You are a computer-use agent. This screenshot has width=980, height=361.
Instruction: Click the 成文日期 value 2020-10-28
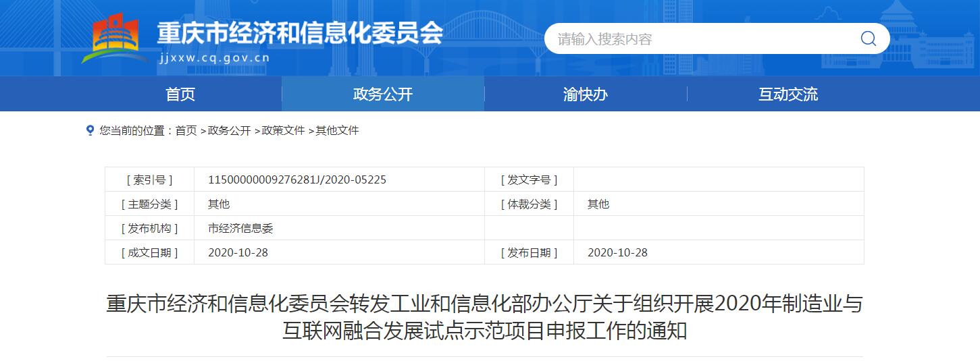point(238,252)
